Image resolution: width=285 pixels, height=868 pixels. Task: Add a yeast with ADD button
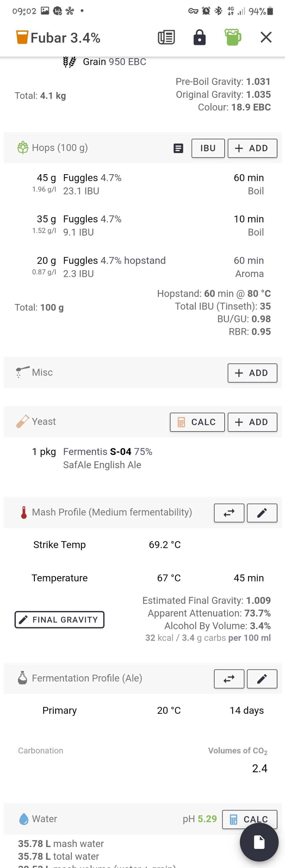(x=252, y=422)
